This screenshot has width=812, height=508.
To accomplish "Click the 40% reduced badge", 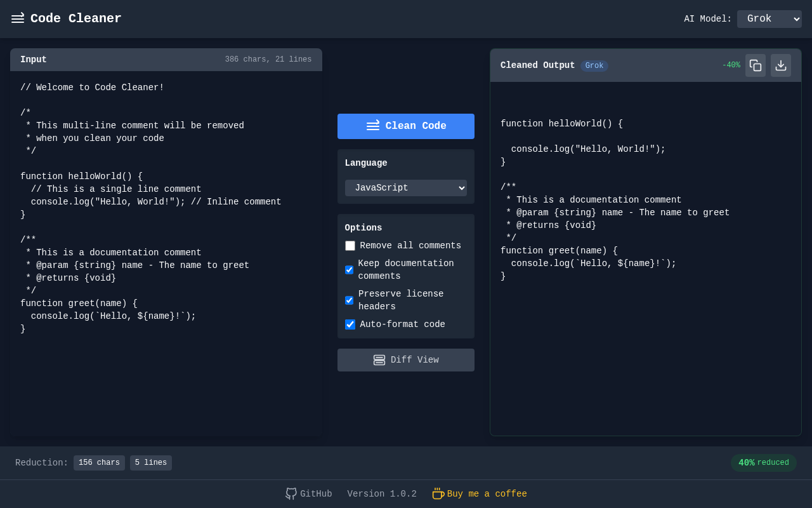I will [764, 463].
